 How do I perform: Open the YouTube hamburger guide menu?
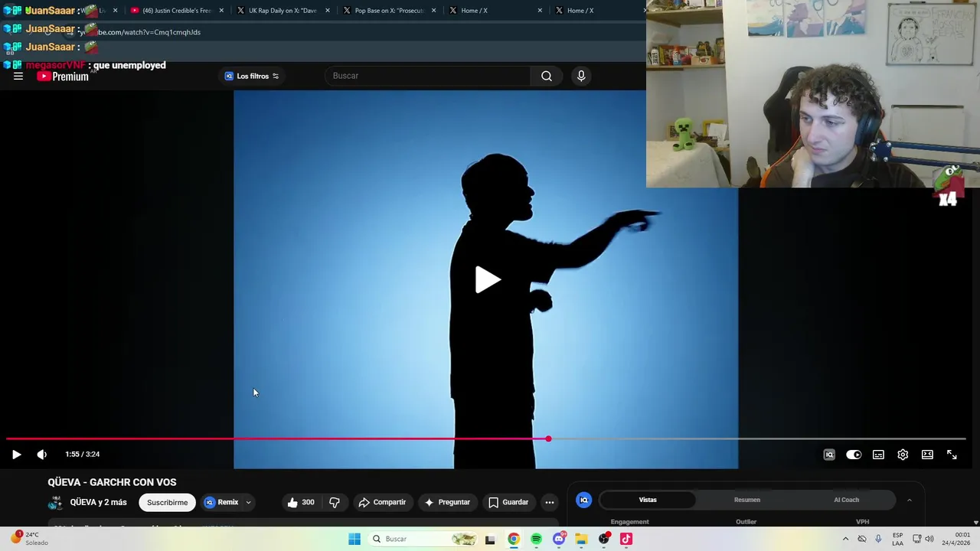(18, 76)
